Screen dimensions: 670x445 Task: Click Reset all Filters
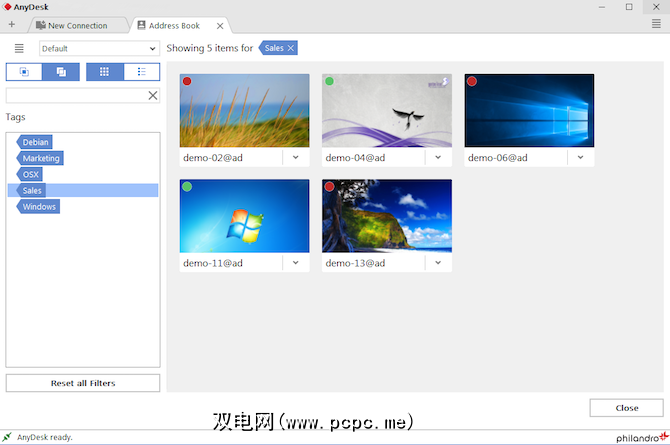(x=83, y=383)
